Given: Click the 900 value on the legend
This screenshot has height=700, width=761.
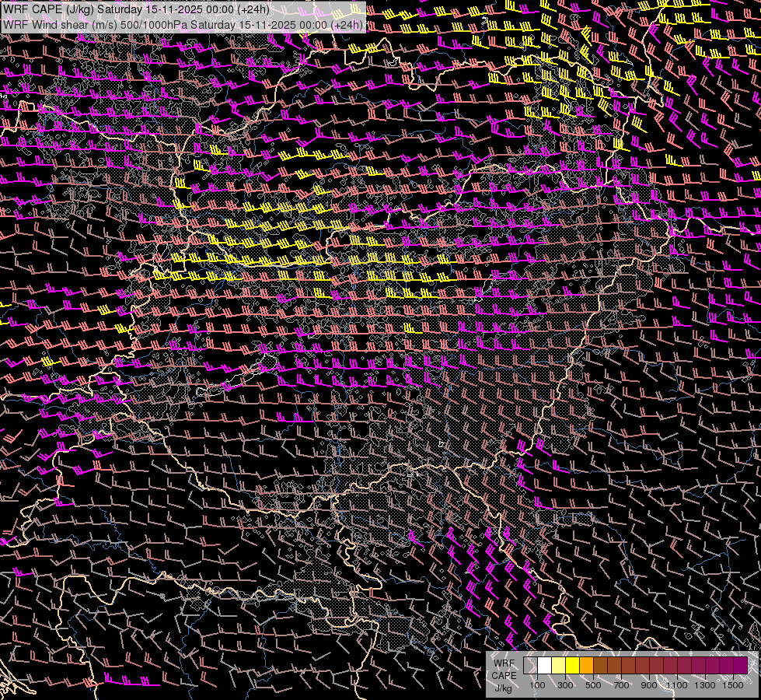Looking at the screenshot, I should tap(649, 685).
